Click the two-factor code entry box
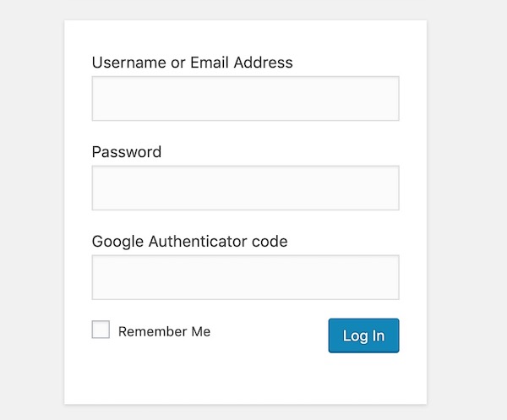The height and width of the screenshot is (420, 507). (245, 277)
